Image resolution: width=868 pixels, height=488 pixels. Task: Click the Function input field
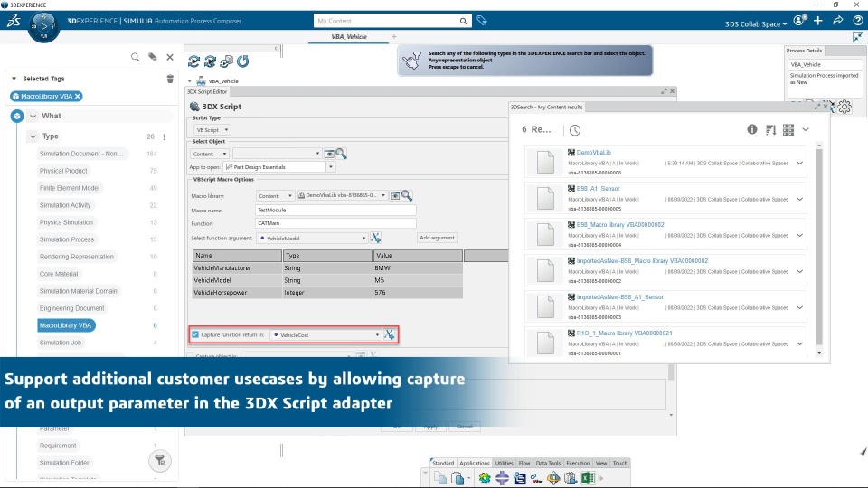[335, 223]
